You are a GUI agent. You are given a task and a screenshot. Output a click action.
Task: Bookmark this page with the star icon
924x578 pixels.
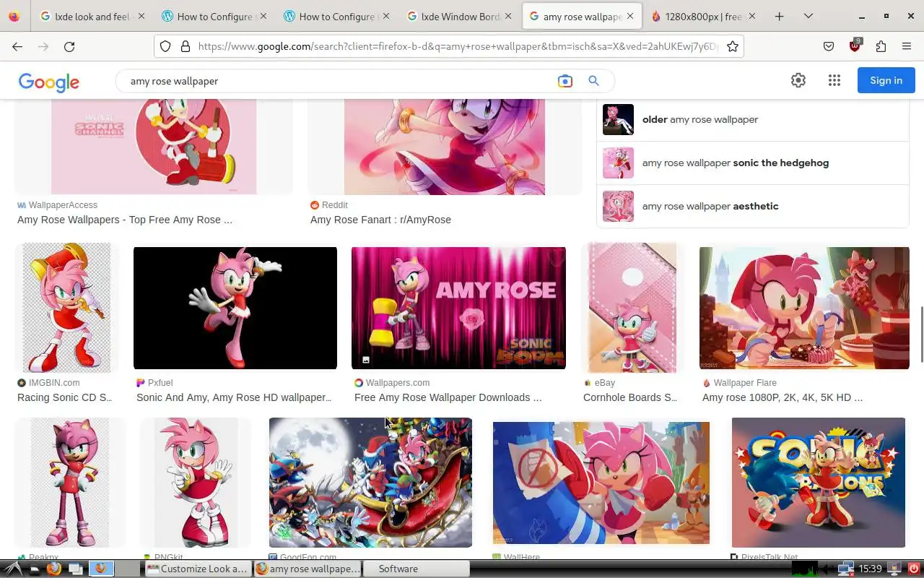click(x=733, y=46)
